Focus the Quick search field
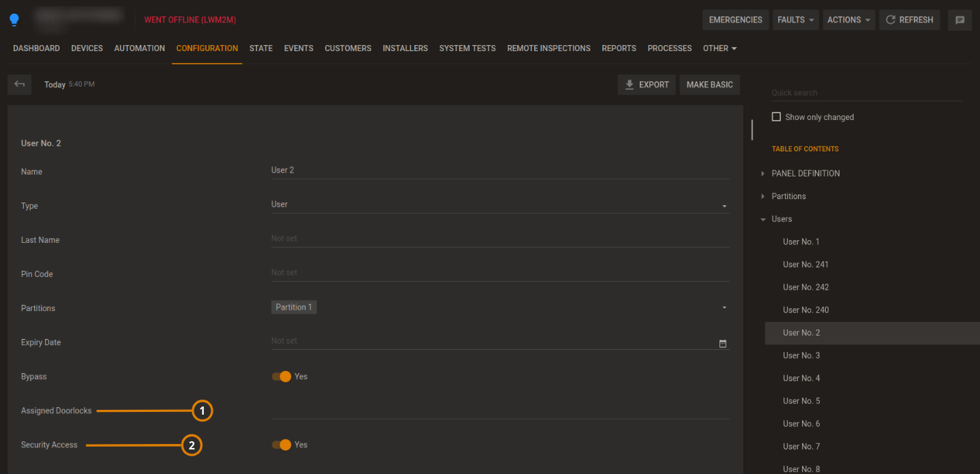The image size is (980, 474). click(866, 93)
